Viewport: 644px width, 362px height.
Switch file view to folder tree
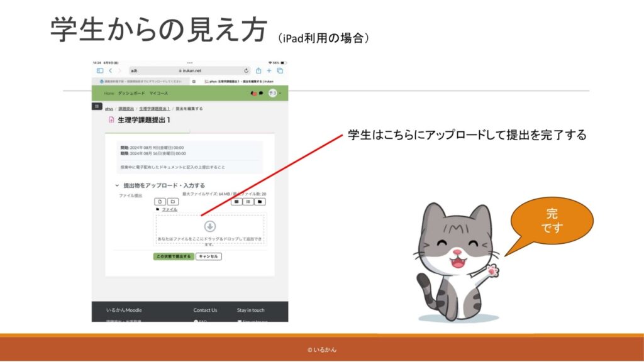tap(260, 202)
